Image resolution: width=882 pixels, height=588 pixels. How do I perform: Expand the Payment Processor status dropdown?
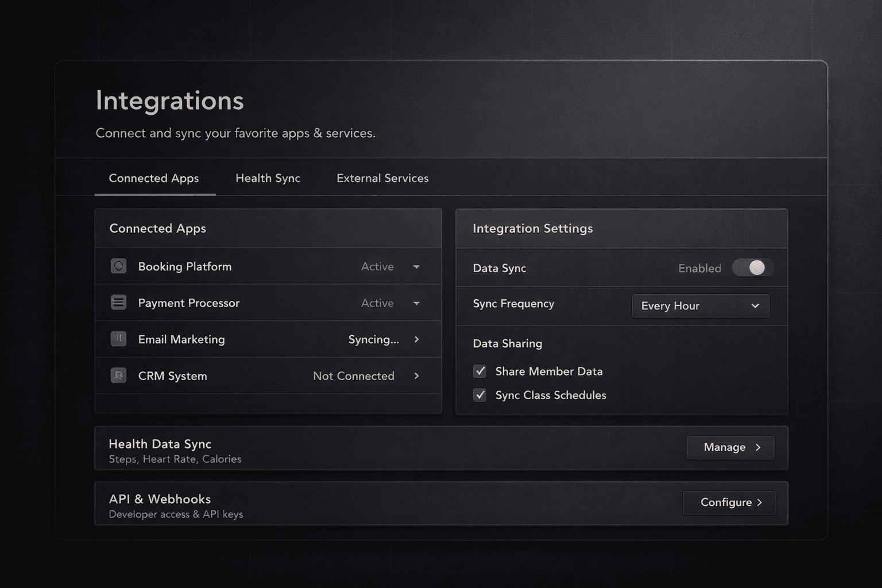pos(417,303)
